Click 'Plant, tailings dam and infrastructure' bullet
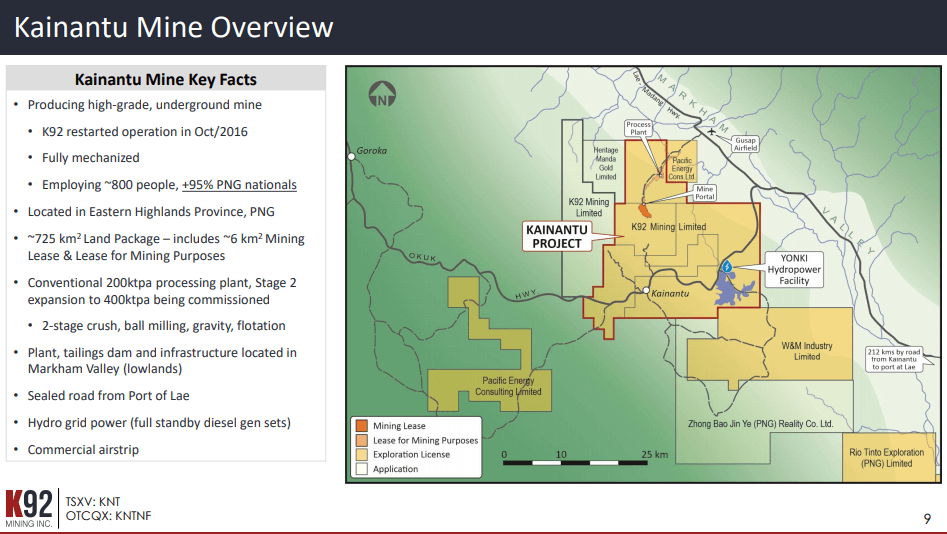The height and width of the screenshot is (534, 947). [162, 361]
